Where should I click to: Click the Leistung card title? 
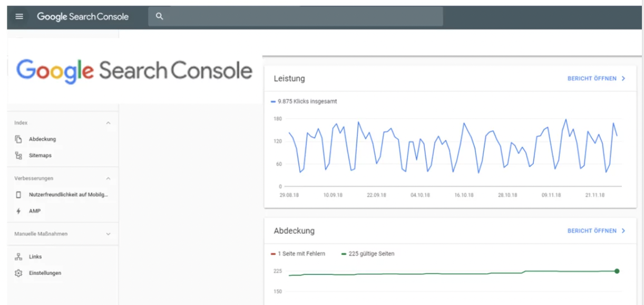(x=289, y=79)
